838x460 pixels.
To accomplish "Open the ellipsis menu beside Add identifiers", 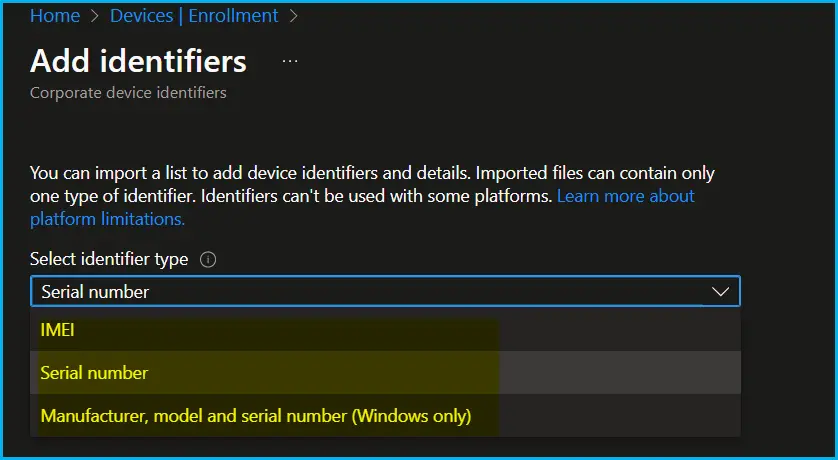I will (290, 61).
